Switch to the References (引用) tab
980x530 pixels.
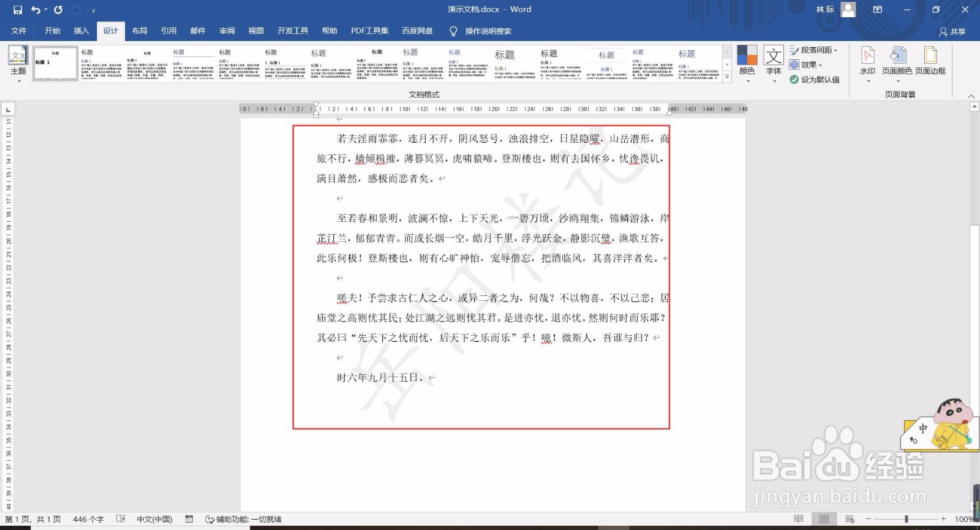[x=169, y=31]
